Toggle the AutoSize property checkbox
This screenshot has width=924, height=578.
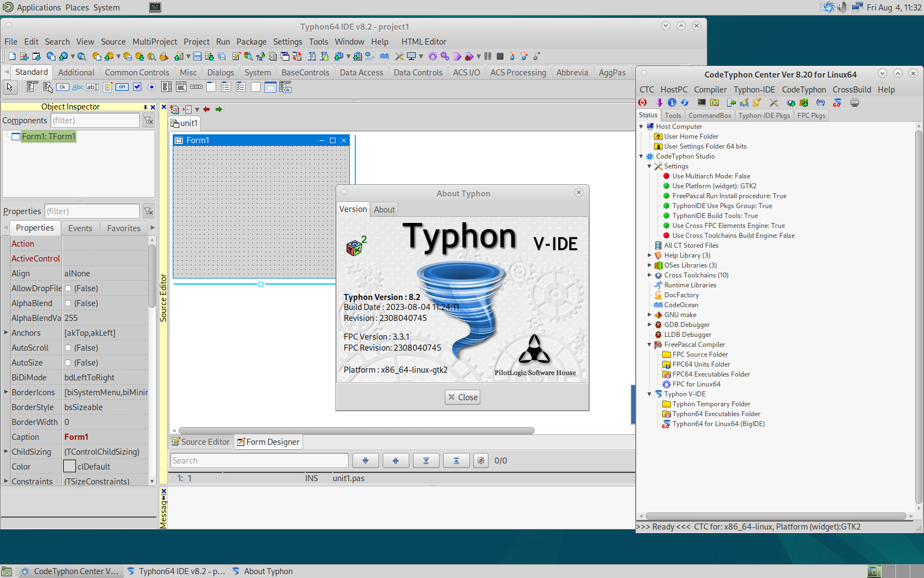68,362
